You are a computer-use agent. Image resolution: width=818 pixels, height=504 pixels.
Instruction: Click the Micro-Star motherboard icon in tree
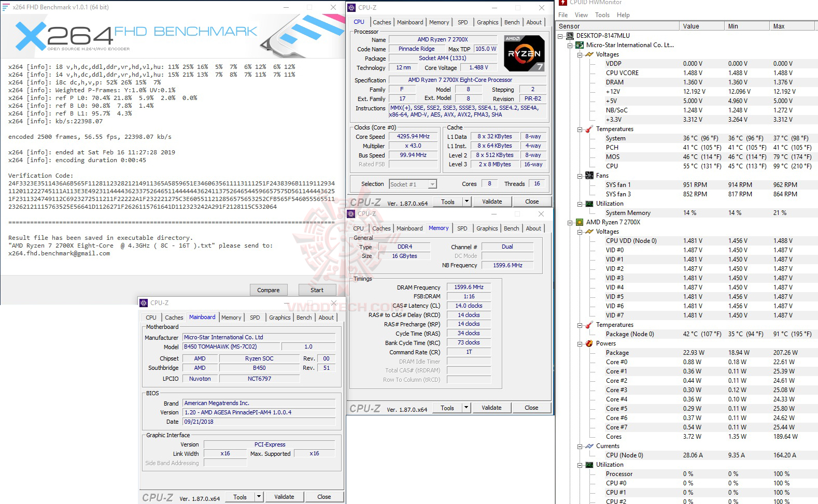click(x=580, y=45)
